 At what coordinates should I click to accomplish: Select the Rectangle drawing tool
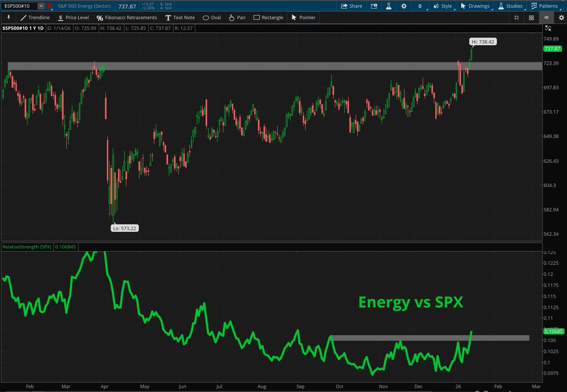[x=268, y=17]
